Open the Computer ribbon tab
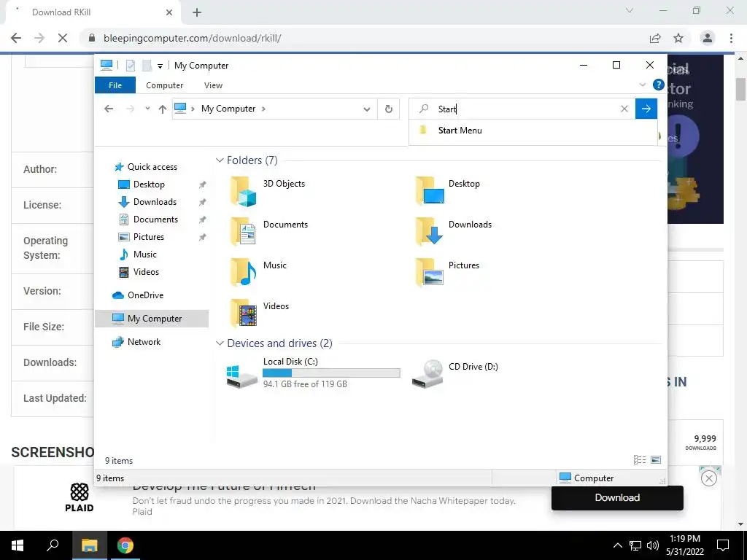Image resolution: width=747 pixels, height=560 pixels. (x=164, y=85)
